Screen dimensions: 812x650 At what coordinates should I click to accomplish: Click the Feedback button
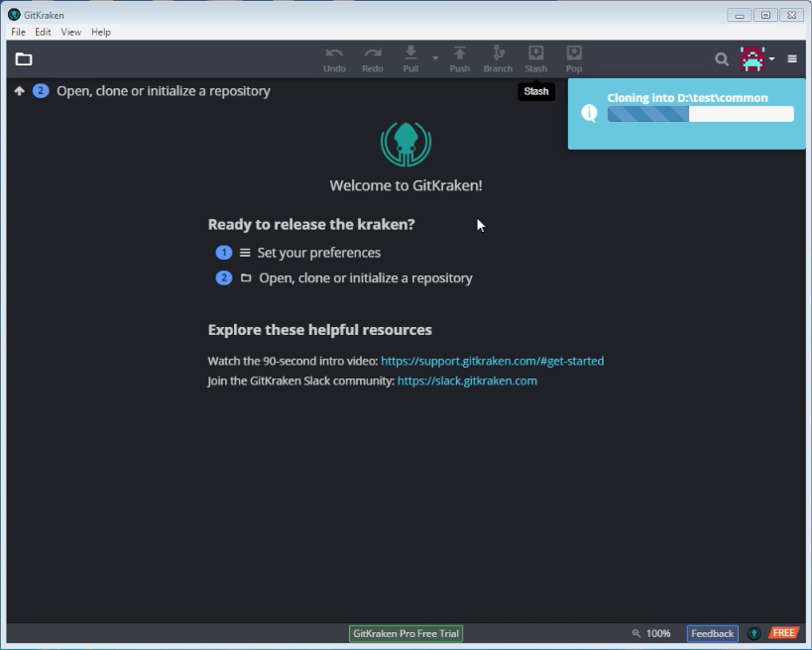pos(713,633)
